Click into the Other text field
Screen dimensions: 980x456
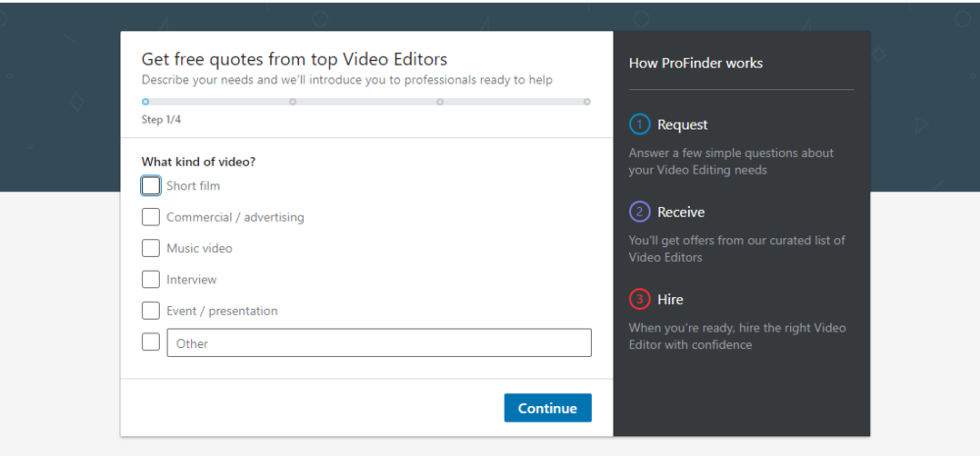pos(378,343)
